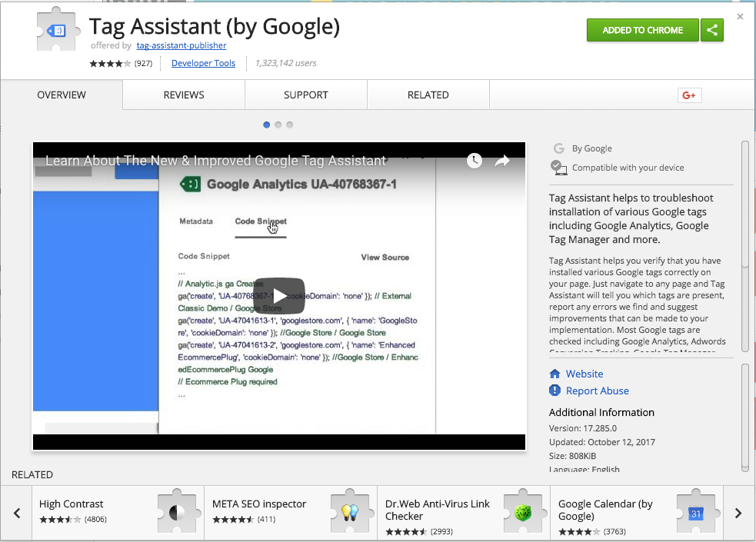Open the Overview tab
The height and width of the screenshot is (542, 756).
(62, 95)
